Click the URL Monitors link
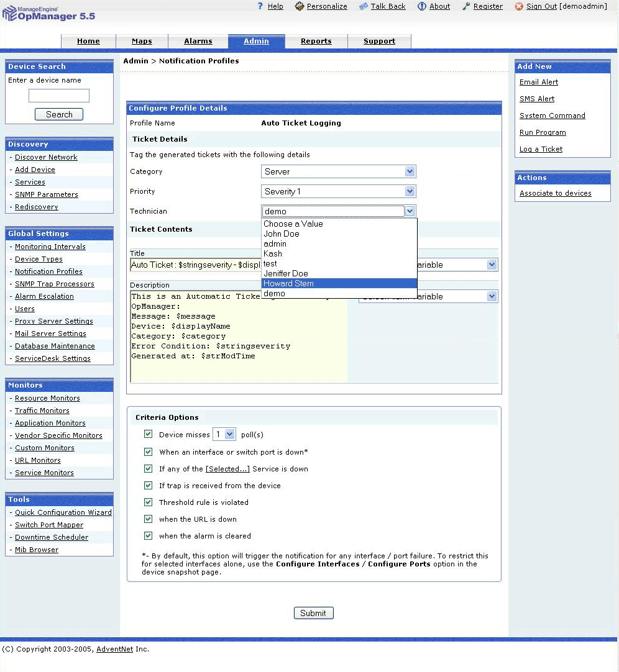 pos(38,461)
